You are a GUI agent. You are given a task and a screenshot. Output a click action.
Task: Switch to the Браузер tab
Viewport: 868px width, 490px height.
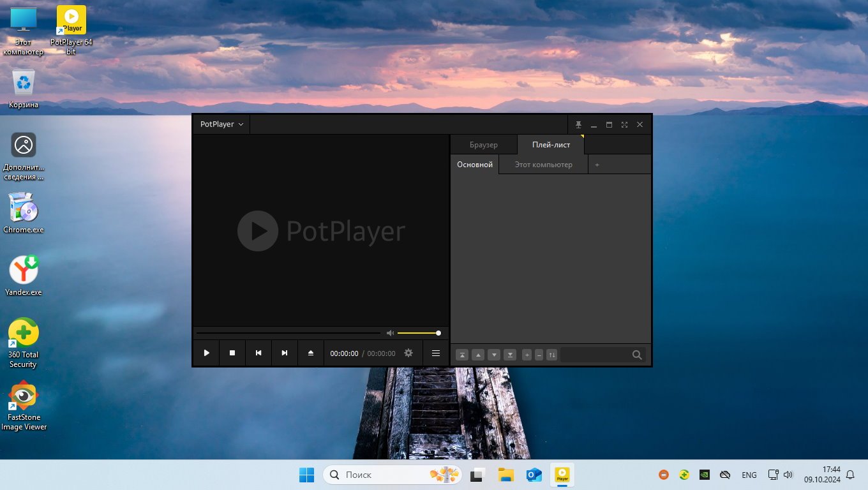483,145
